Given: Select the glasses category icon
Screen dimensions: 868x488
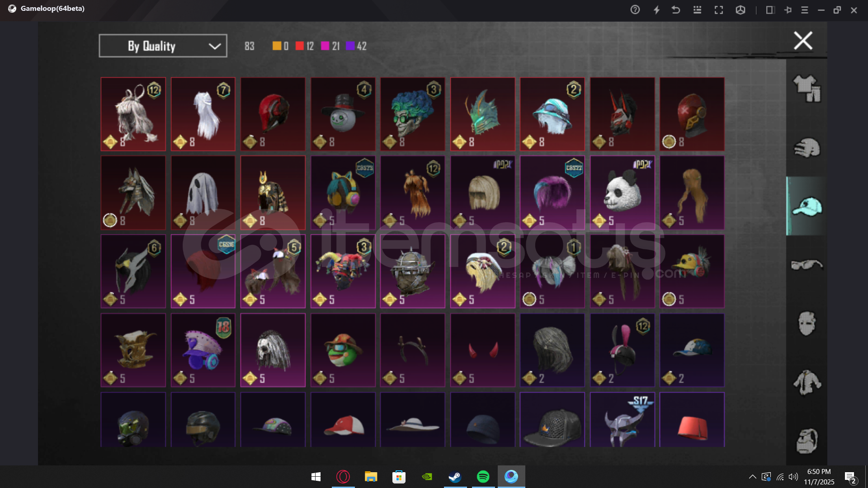Looking at the screenshot, I should pyautogui.click(x=807, y=265).
